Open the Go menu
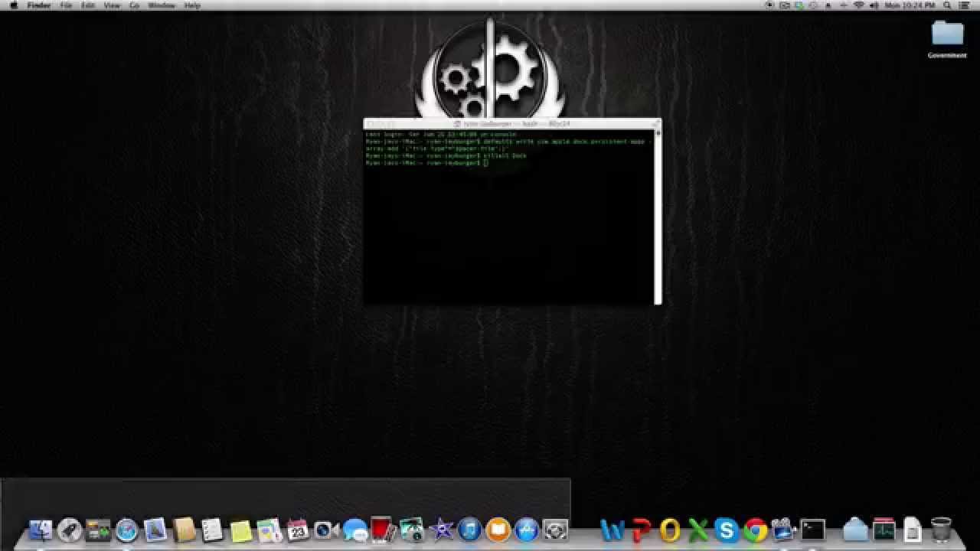This screenshot has height=551, width=980. coord(134,5)
